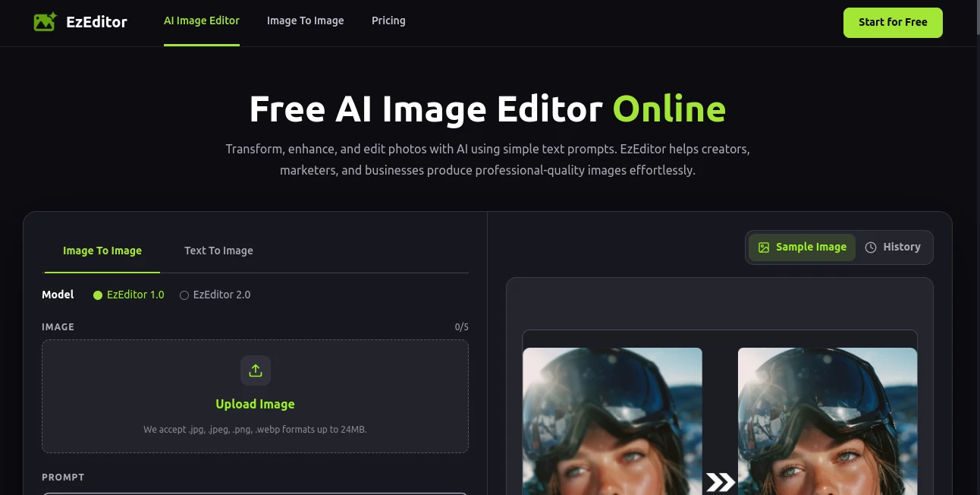Show the Sample Image view
This screenshot has height=495, width=980.
(x=802, y=247)
